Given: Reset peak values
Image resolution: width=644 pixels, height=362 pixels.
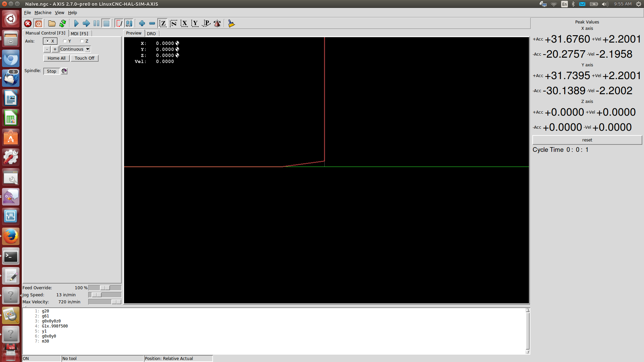Looking at the screenshot, I should tap(587, 140).
